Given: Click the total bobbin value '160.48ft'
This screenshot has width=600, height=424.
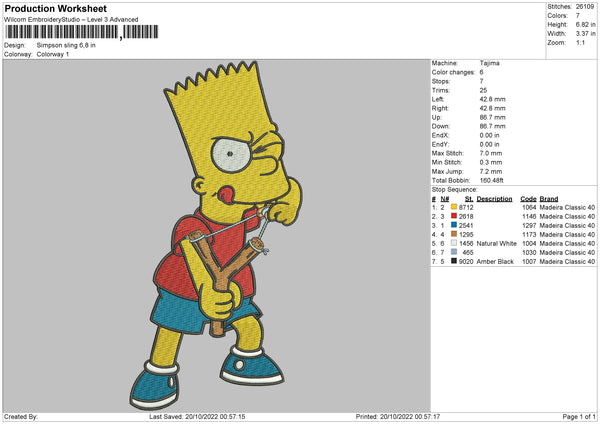Looking at the screenshot, I should tap(492, 180).
